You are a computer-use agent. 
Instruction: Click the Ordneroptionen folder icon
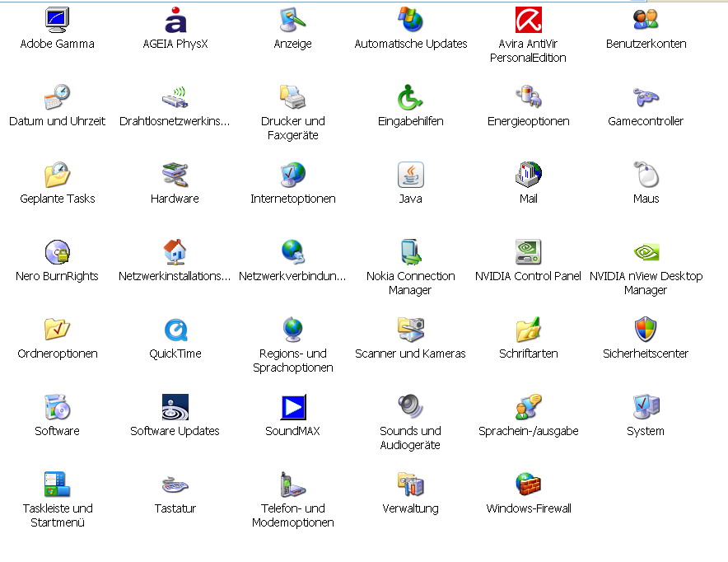coord(57,330)
